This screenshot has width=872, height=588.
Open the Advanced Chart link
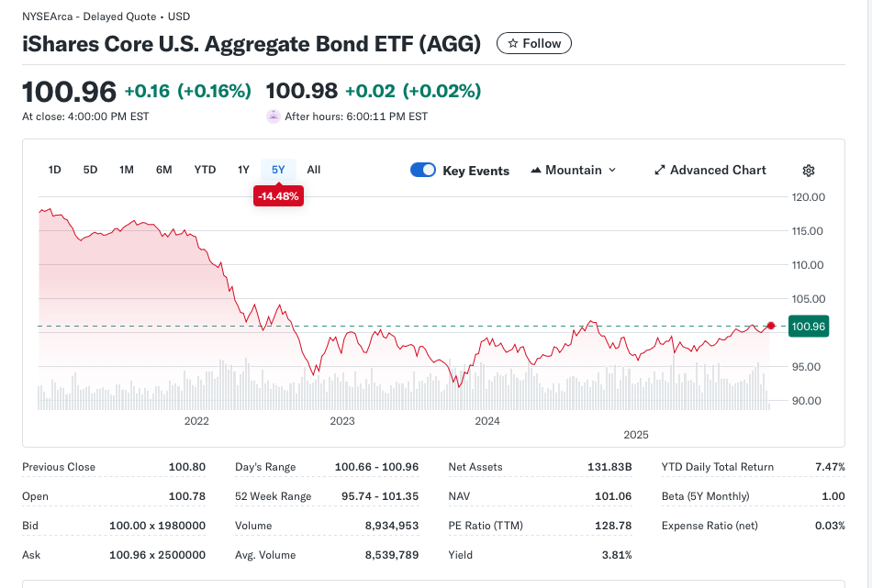[x=718, y=171]
